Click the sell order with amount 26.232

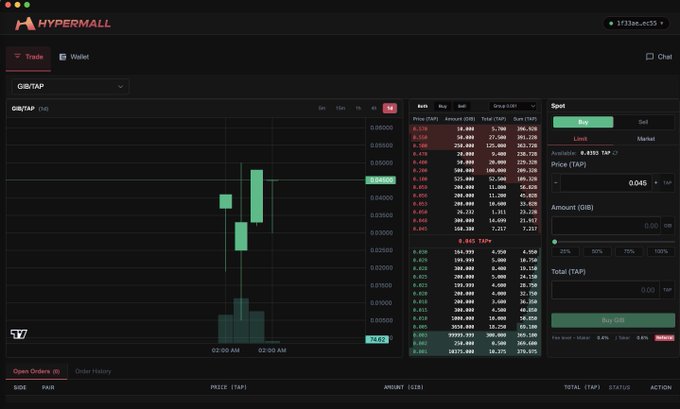[475, 212]
